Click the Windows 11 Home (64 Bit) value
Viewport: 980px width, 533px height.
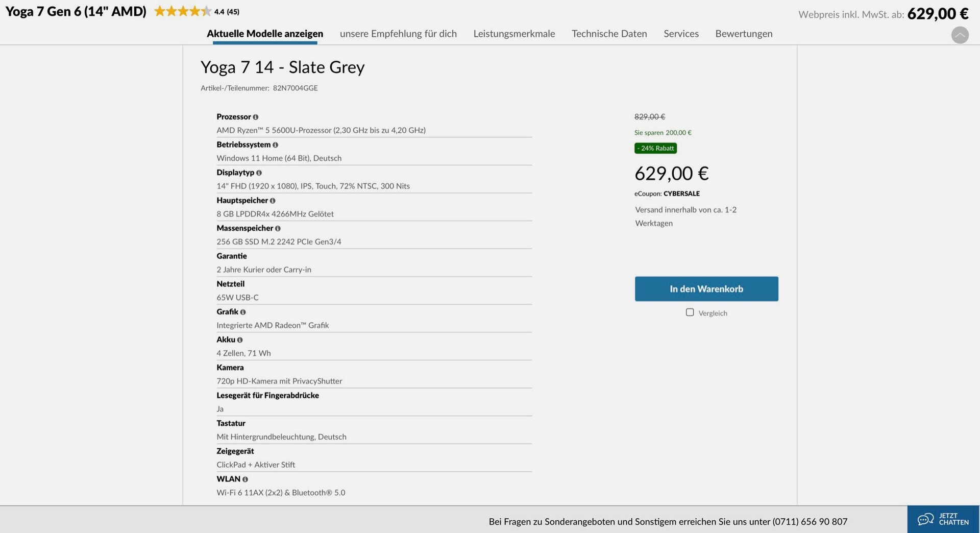tap(279, 158)
